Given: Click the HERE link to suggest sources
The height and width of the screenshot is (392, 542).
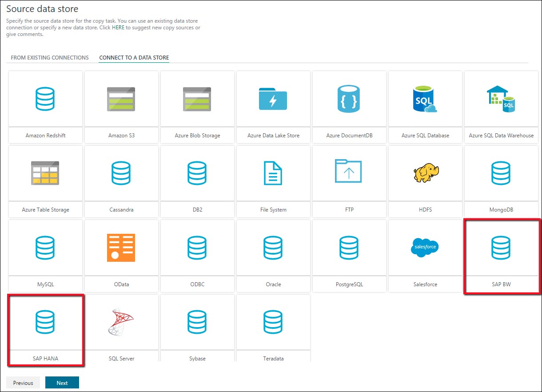Looking at the screenshot, I should point(118,27).
